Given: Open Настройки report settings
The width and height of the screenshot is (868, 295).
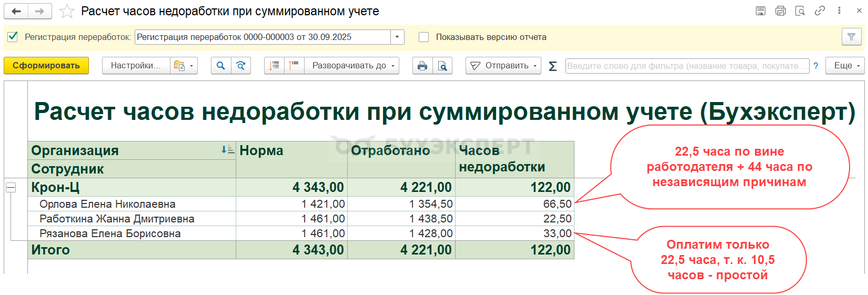Looking at the screenshot, I should 136,66.
